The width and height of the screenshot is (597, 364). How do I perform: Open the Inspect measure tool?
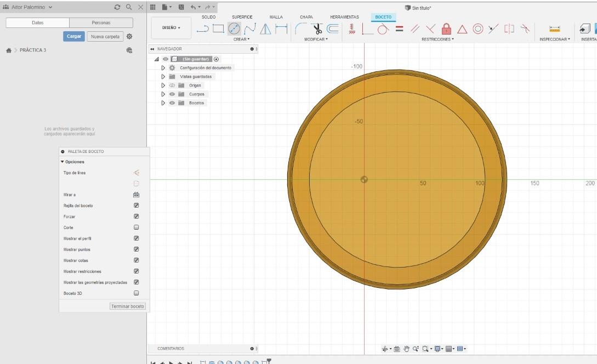[555, 29]
